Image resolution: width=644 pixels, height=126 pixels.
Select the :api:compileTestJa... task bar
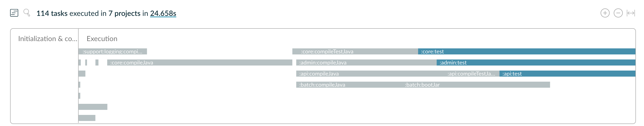[472, 74]
